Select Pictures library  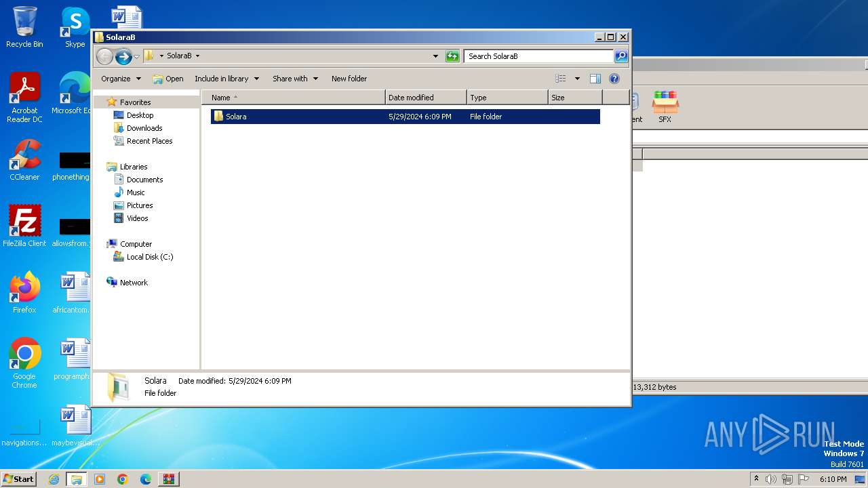(139, 205)
